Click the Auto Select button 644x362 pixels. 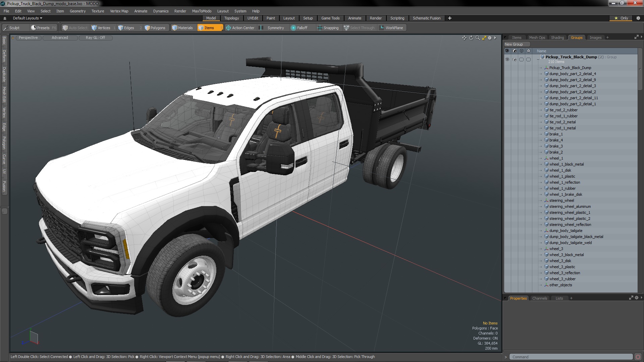click(74, 27)
